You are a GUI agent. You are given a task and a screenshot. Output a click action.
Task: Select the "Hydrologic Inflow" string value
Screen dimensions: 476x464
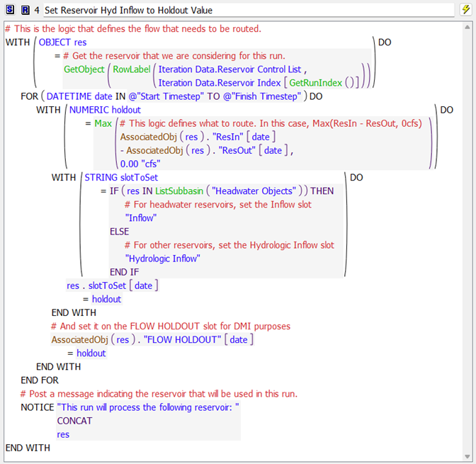point(162,259)
